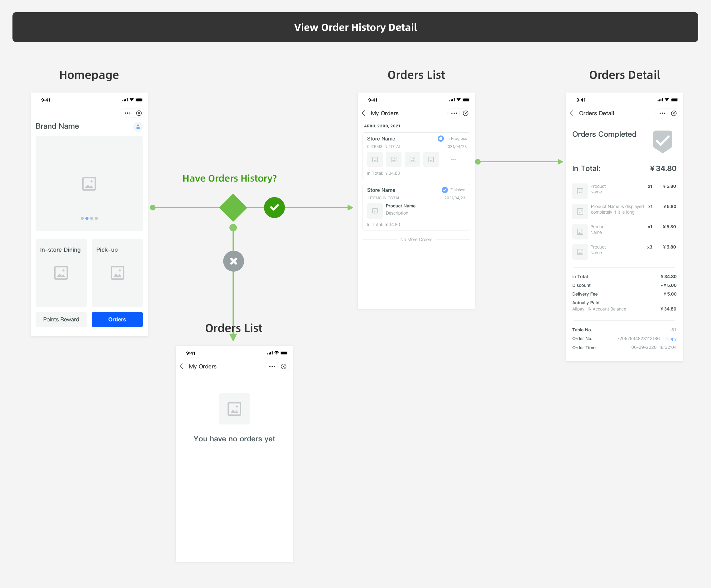Image resolution: width=711 pixels, height=588 pixels.
Task: Click the green diamond decision node
Action: [x=233, y=207]
